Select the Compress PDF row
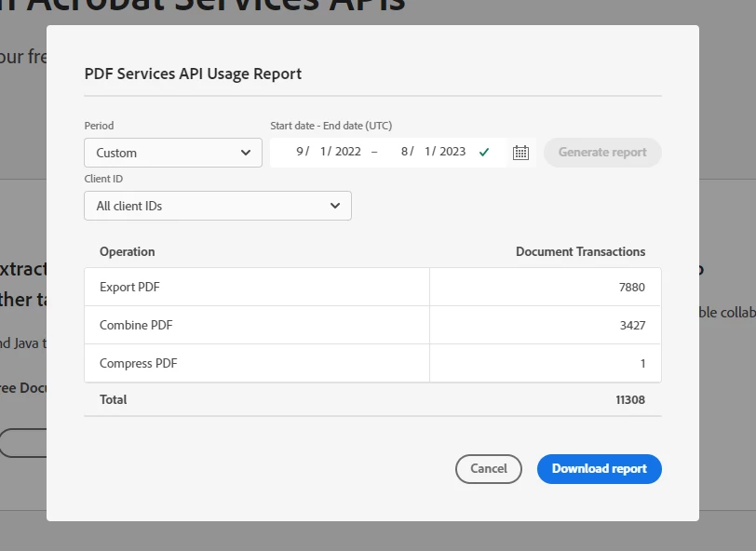Screen dimensions: 756x551 click(x=372, y=363)
